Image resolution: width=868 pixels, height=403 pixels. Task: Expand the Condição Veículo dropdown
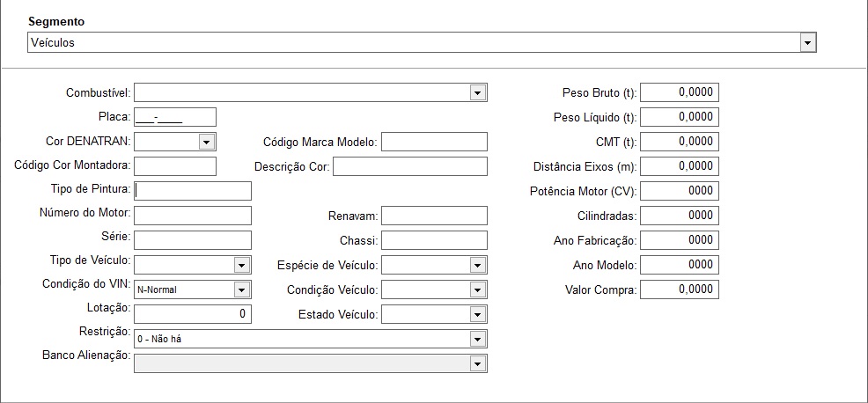click(x=435, y=289)
